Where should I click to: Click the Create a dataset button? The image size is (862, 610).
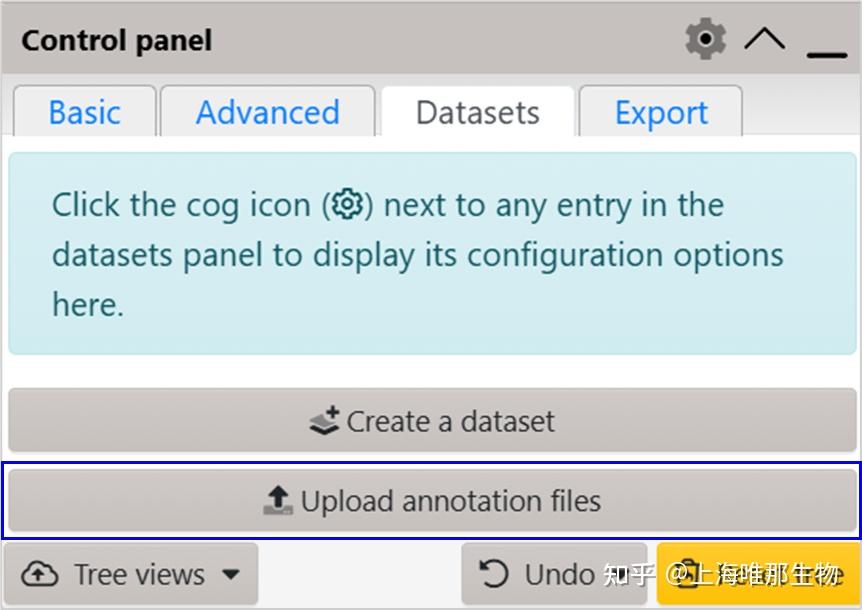pyautogui.click(x=432, y=421)
